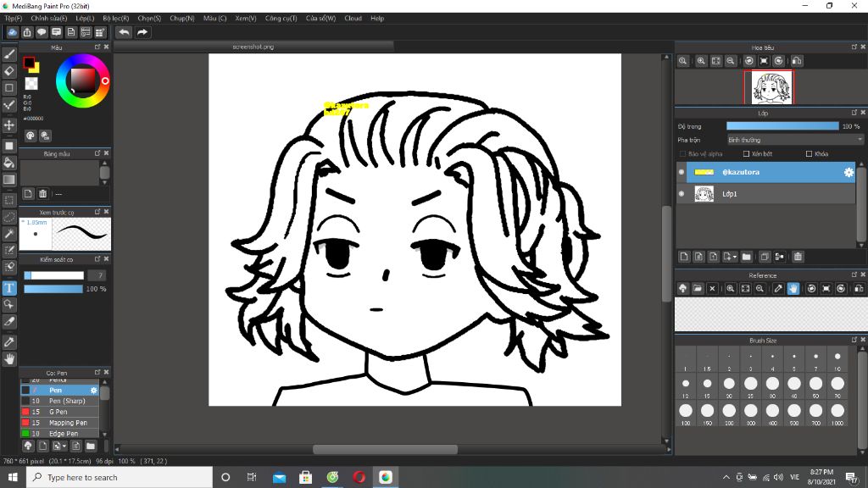Click the Undo arrow in the toolbar
The width and height of the screenshot is (868, 488).
[x=124, y=32]
